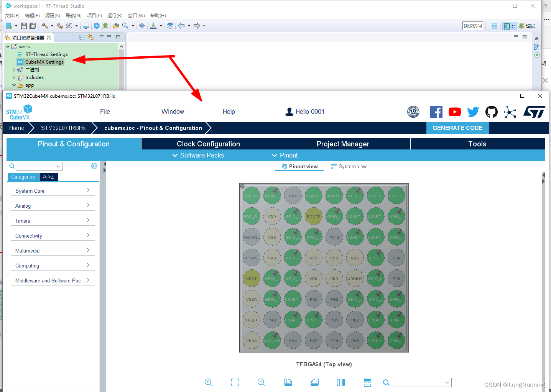Click the NRST pin on the chip
This screenshot has width=551, height=392.
click(252, 279)
